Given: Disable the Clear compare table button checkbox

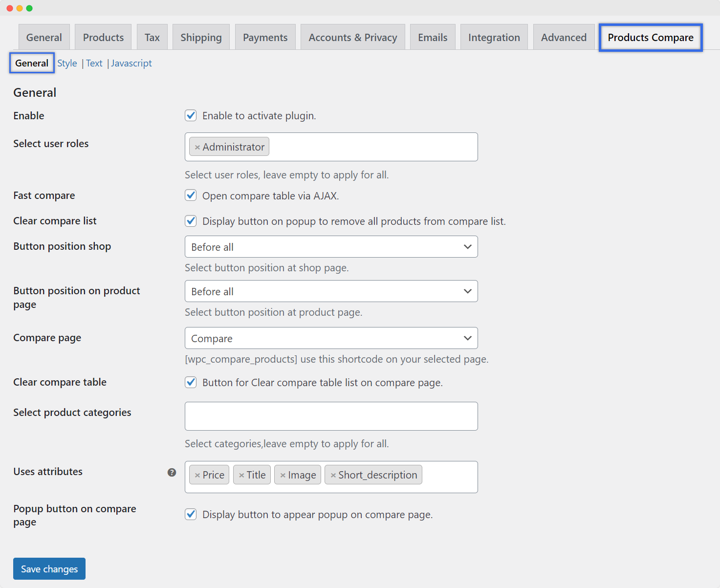Looking at the screenshot, I should pyautogui.click(x=191, y=382).
